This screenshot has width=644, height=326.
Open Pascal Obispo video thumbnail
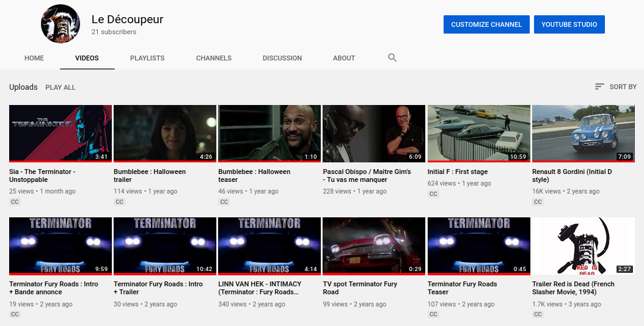click(x=374, y=134)
